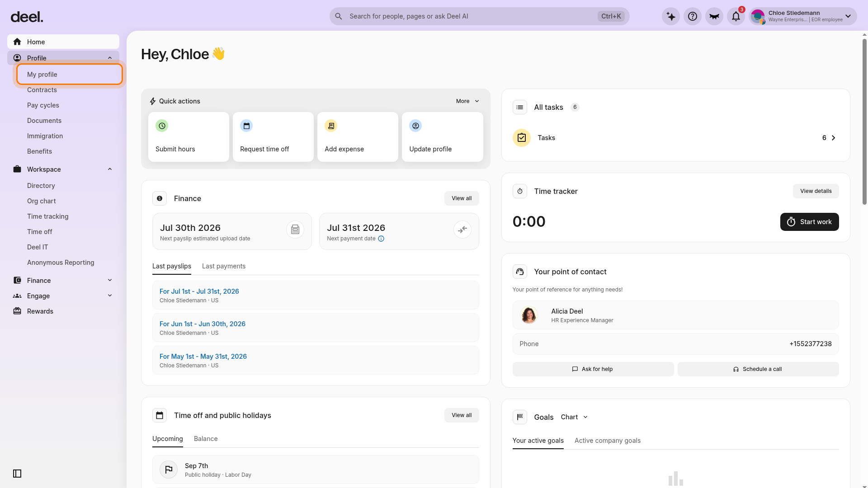Click the Next payment date info icon
This screenshot has width=868, height=488.
coord(381,239)
